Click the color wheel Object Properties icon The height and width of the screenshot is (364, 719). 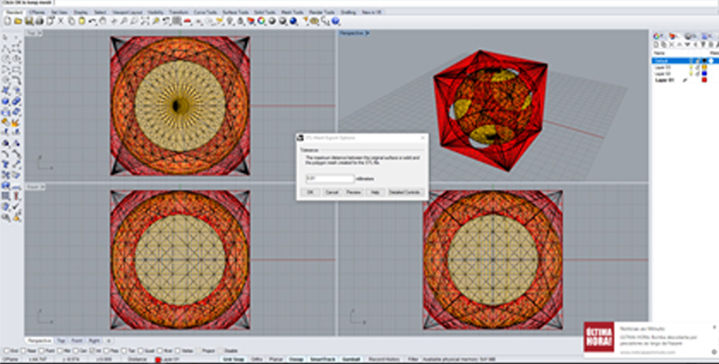coord(261,21)
